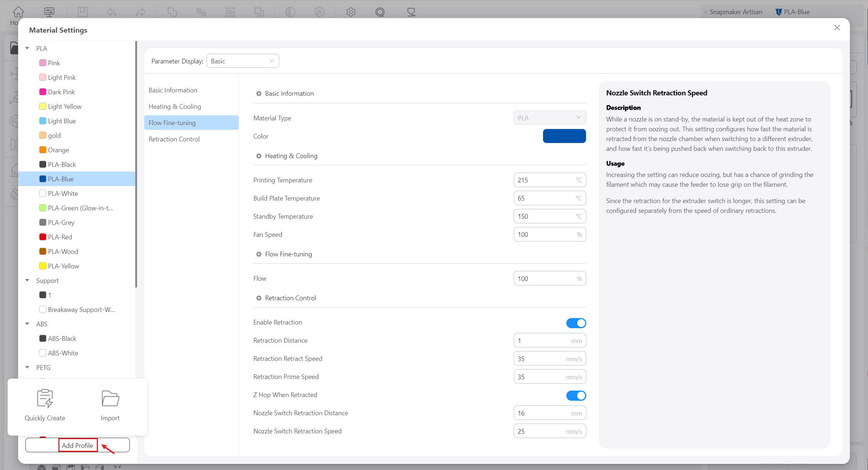The image size is (868, 470).
Task: Select the Orange material profile
Action: tap(77, 150)
